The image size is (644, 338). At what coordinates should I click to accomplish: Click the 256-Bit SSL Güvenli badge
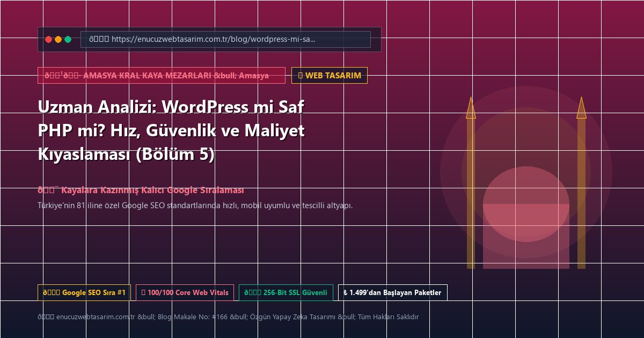(x=286, y=292)
